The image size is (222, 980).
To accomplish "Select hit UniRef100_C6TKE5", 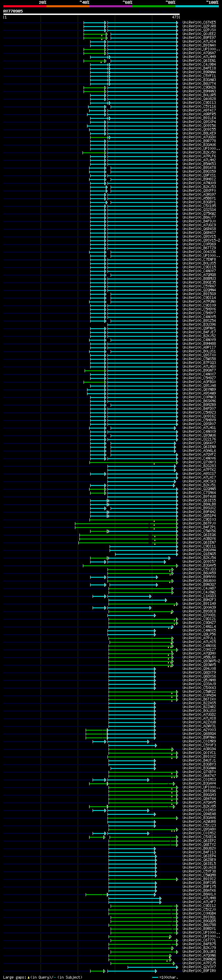I will point(199,23).
